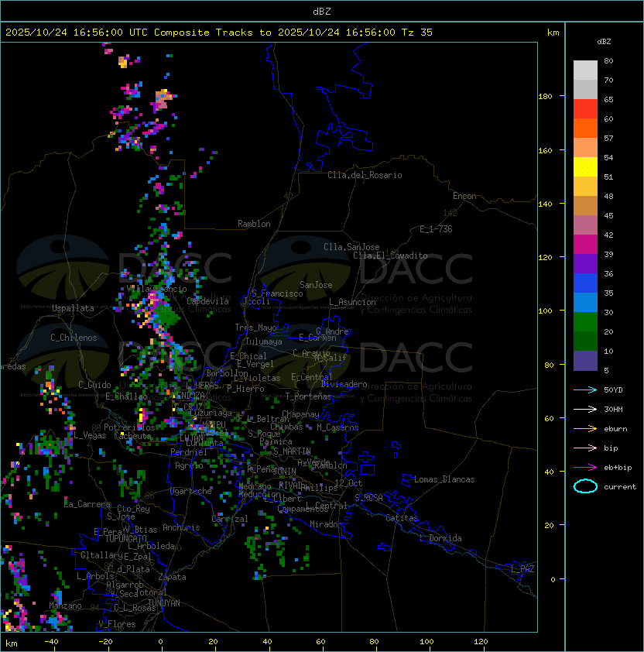Click the '160' km vertical axis tick
644x652 pixels.
point(545,150)
